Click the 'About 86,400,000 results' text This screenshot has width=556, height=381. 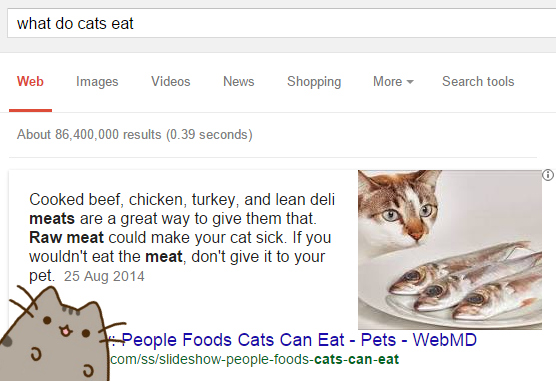[134, 135]
